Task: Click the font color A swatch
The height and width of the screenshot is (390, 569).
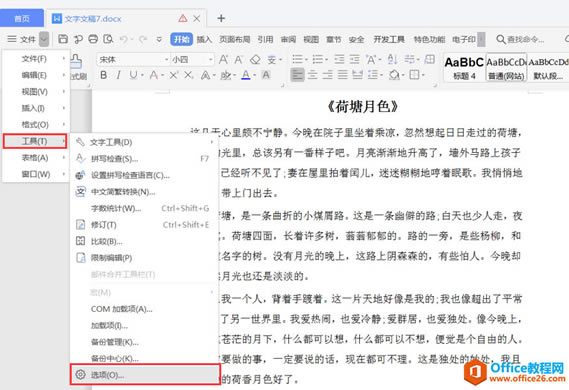Action: [x=246, y=75]
